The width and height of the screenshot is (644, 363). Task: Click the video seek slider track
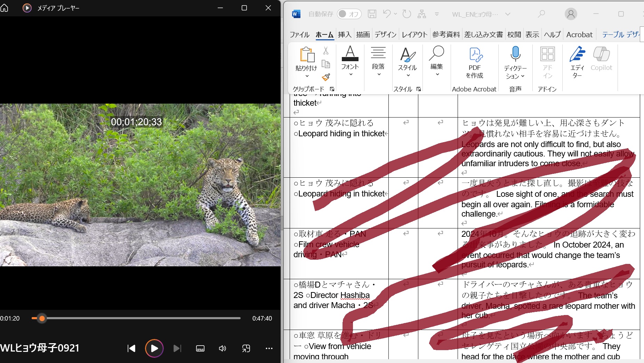pyautogui.click(x=139, y=318)
